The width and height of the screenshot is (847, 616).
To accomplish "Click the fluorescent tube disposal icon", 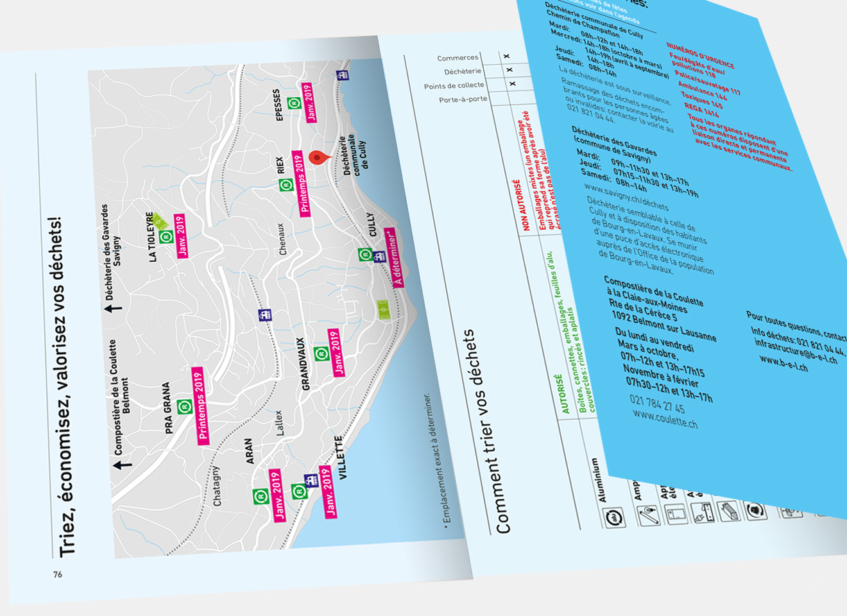I will tap(730, 511).
